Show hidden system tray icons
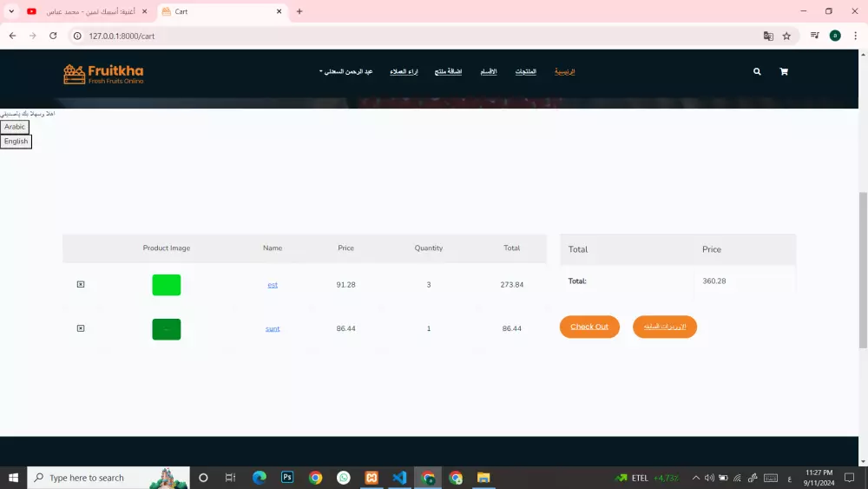This screenshot has height=489, width=868. (x=696, y=478)
